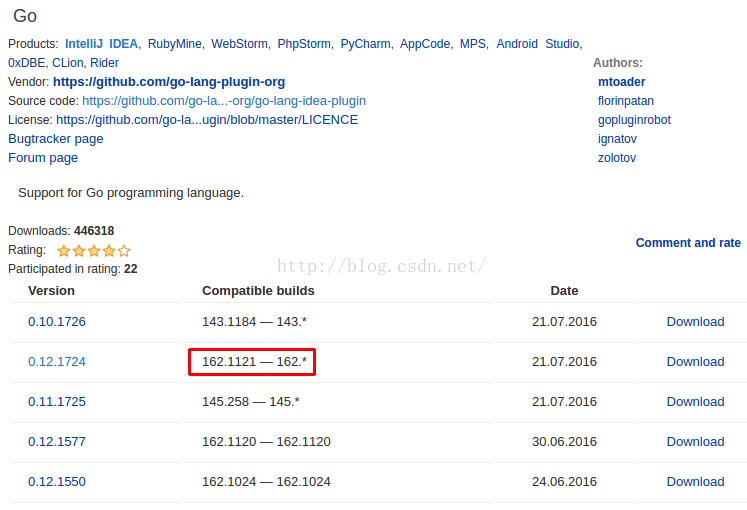Open the AppCode product link
Viewport: 747px width, 510px height.
pyautogui.click(x=425, y=44)
